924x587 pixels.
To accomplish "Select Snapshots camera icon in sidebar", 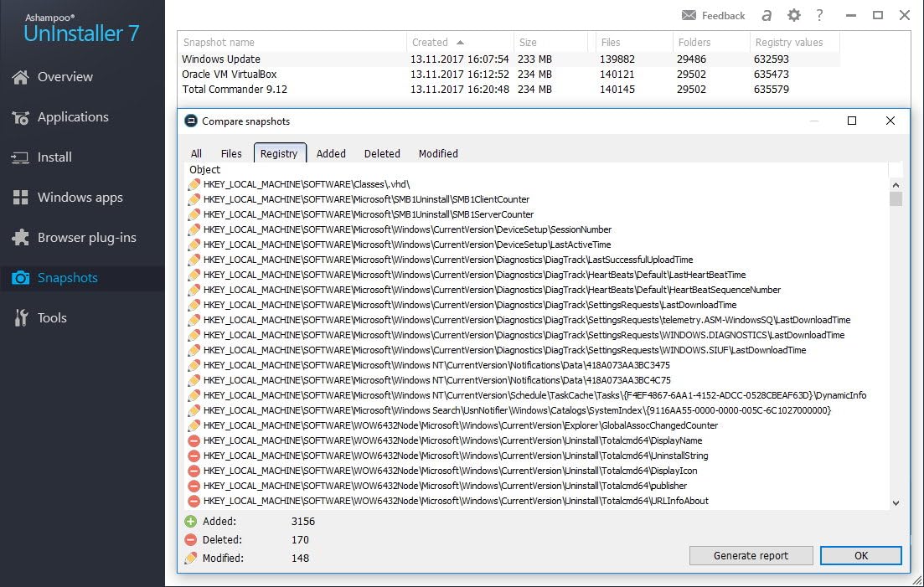I will [21, 278].
